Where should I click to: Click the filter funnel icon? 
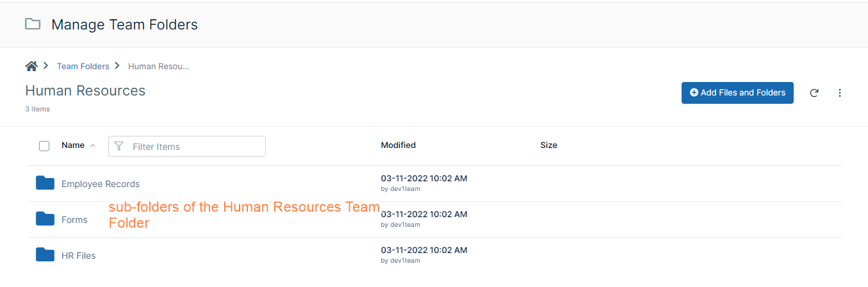[119, 146]
